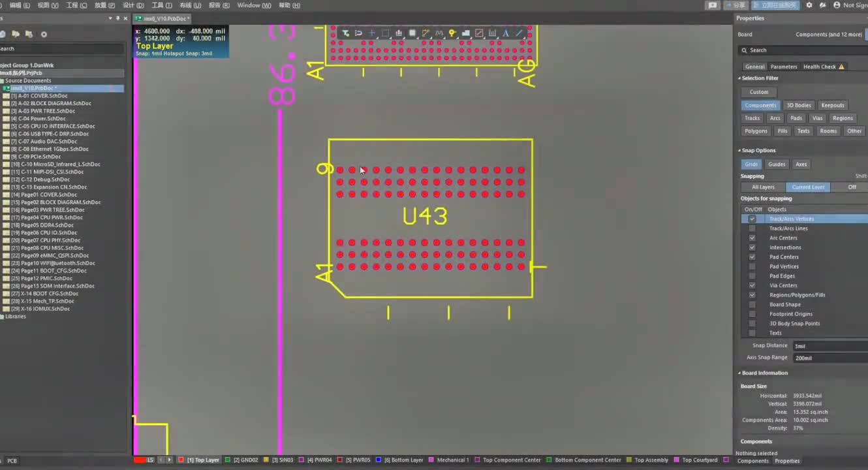
Task: Click the Projects panel pin icon
Action: click(x=117, y=18)
